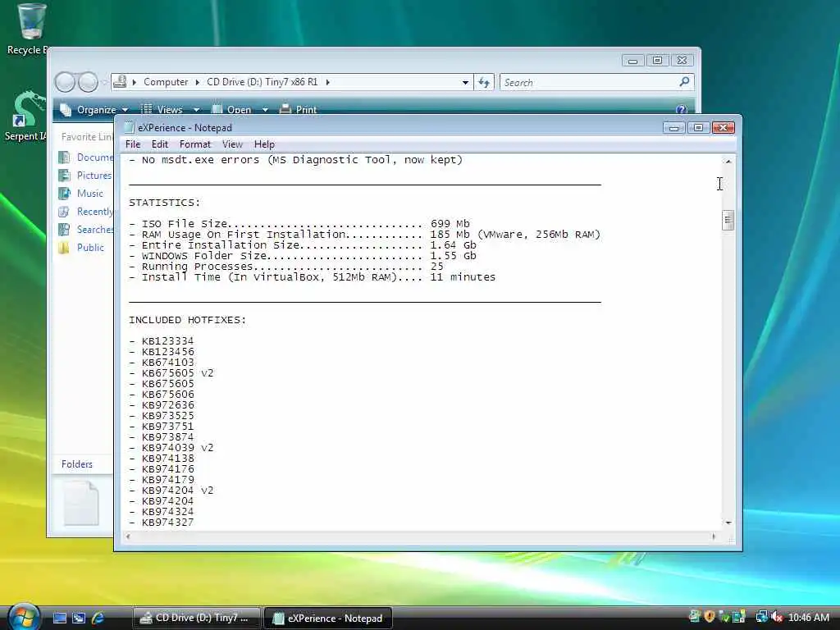Click Explorer Search input field
This screenshot has width=840, height=630.
click(589, 83)
